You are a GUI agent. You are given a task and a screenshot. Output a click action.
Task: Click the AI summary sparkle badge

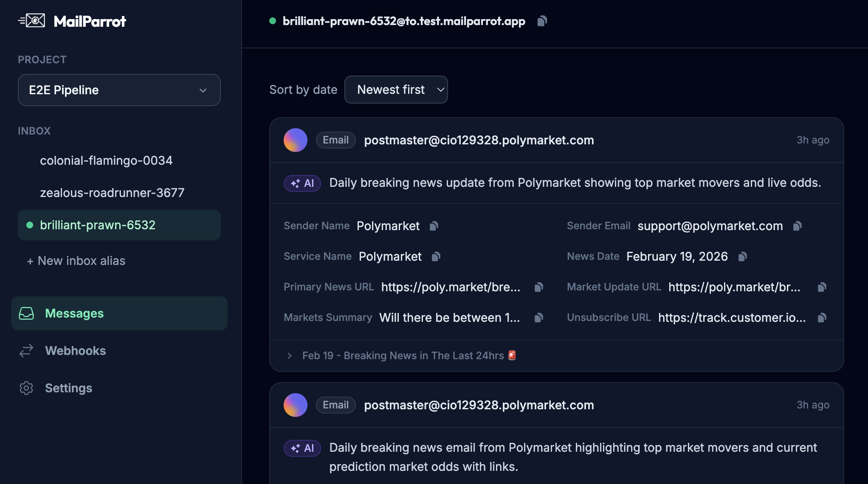point(302,183)
